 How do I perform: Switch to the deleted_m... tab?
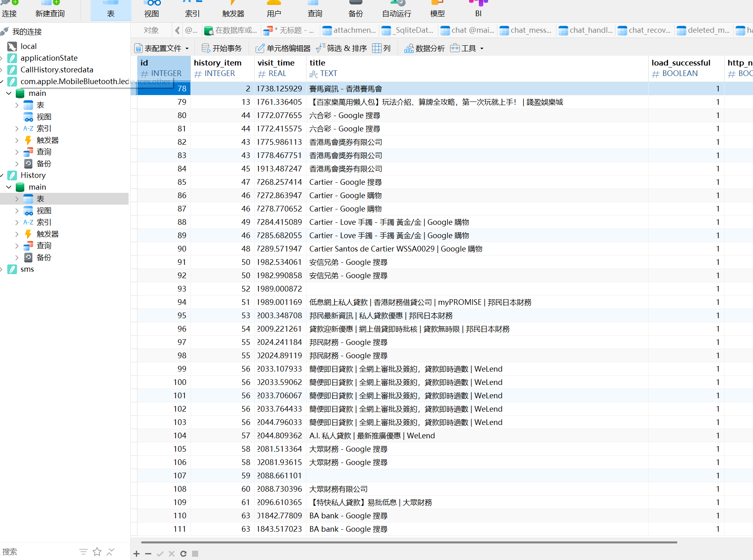pos(704,30)
